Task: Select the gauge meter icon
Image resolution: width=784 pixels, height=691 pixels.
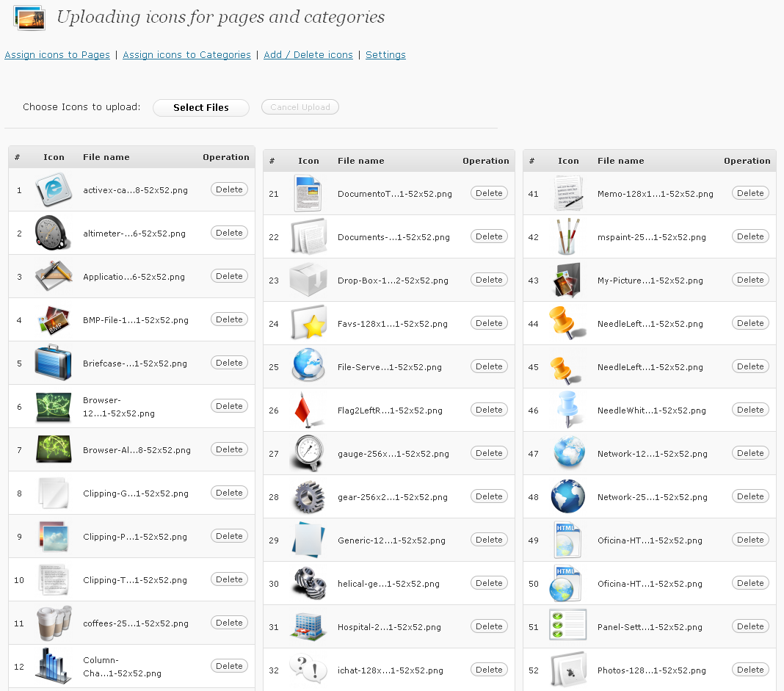Action: coord(307,453)
